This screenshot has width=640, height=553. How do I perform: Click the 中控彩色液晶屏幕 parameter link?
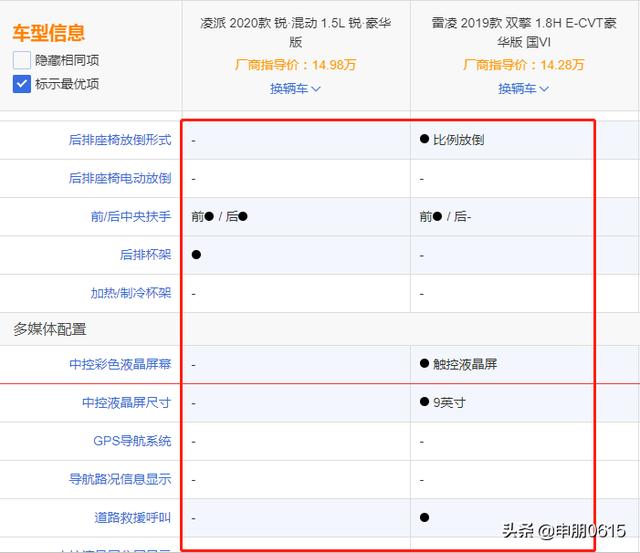[119, 365]
